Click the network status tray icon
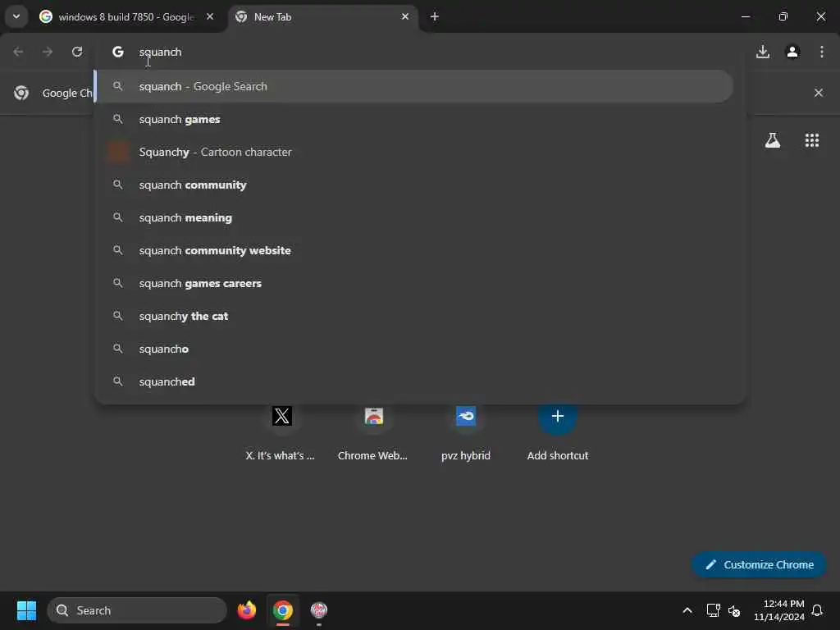This screenshot has height=630, width=840. pyautogui.click(x=713, y=610)
